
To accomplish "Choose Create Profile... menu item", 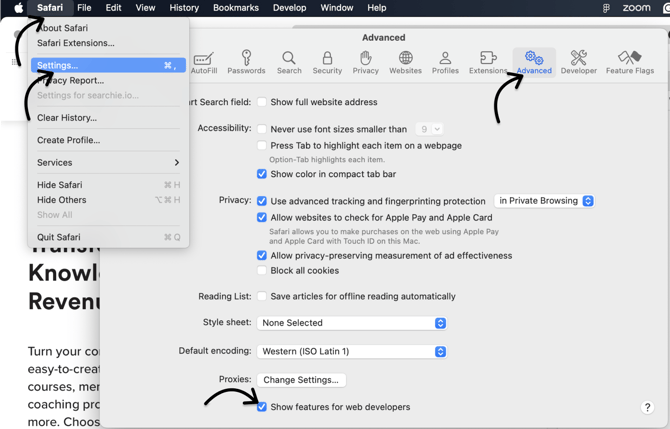I will click(x=108, y=140).
